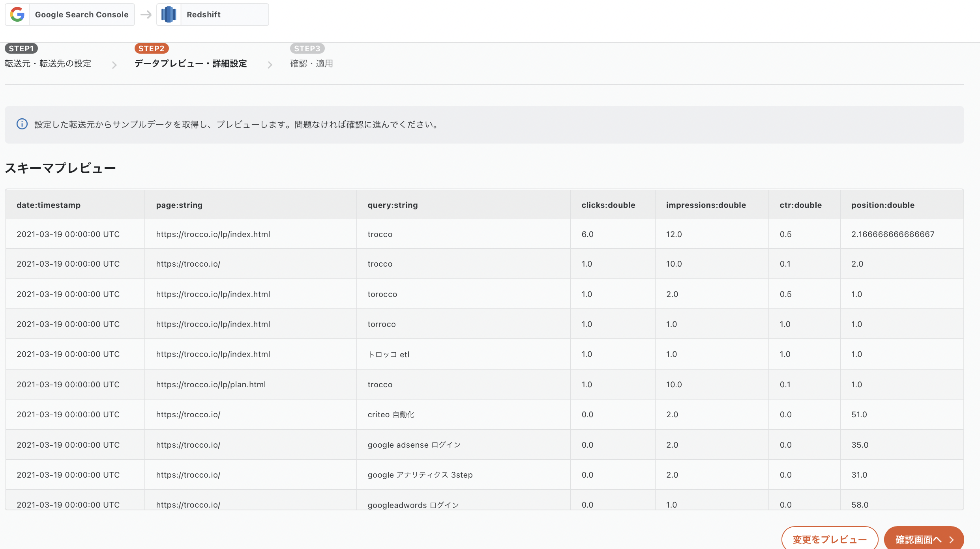Go to STEP1 転送元・転送先の設定
Viewport: 980px width, 549px height.
pos(48,56)
